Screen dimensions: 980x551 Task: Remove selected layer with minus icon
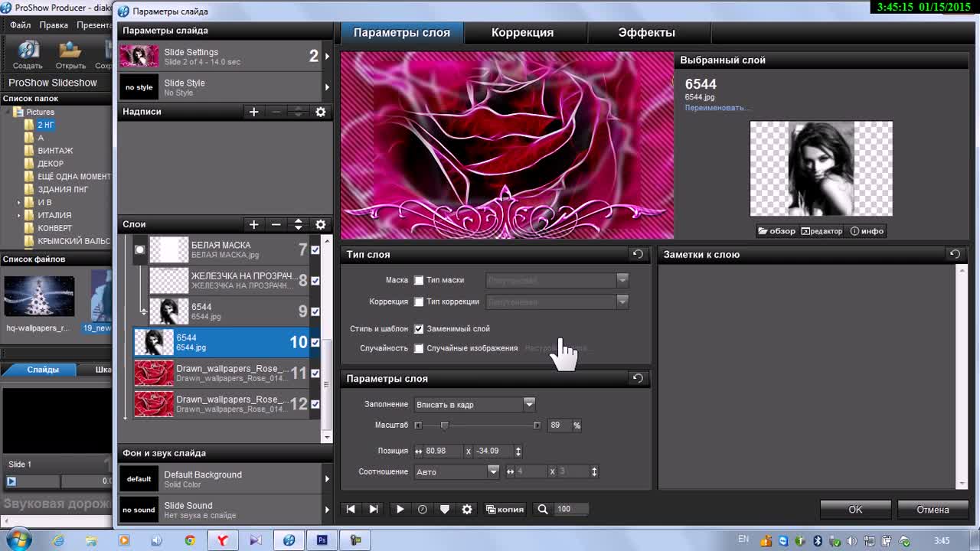276,224
